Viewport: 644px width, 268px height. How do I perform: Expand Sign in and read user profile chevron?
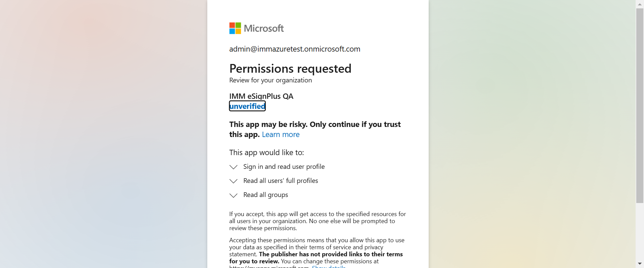[233, 167]
